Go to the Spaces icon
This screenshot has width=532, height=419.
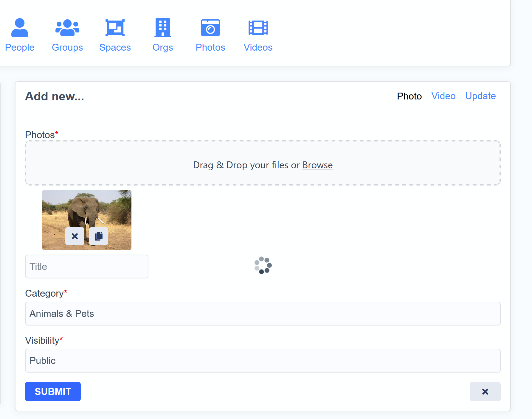(115, 28)
